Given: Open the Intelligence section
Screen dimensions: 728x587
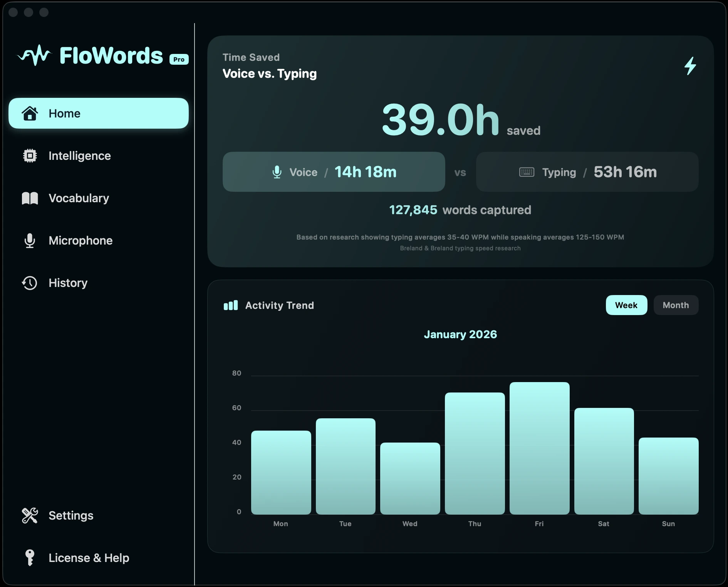Looking at the screenshot, I should pos(79,156).
